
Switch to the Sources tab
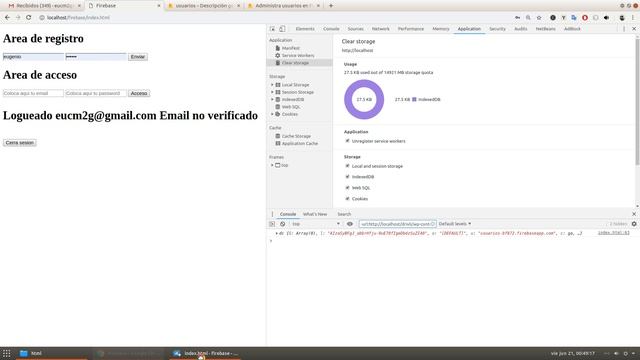(x=355, y=29)
